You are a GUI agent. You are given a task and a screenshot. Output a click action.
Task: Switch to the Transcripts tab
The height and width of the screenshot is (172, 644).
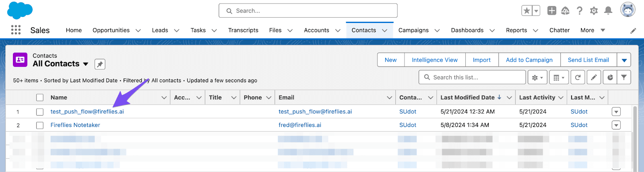(243, 30)
